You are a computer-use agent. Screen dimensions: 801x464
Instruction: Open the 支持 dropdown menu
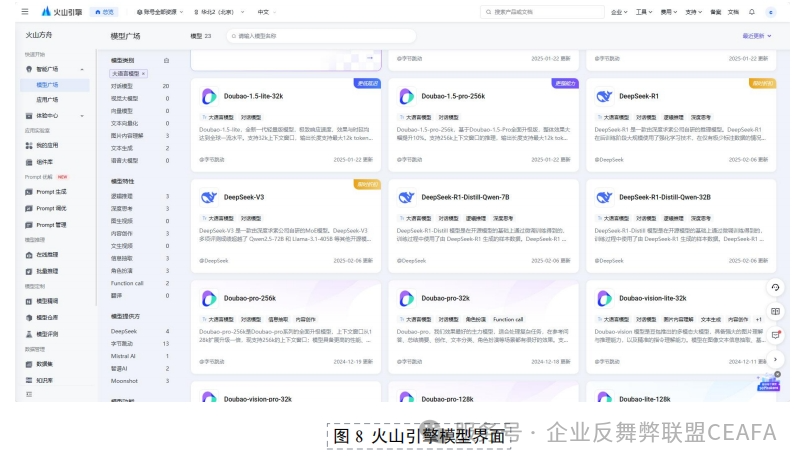tap(693, 12)
